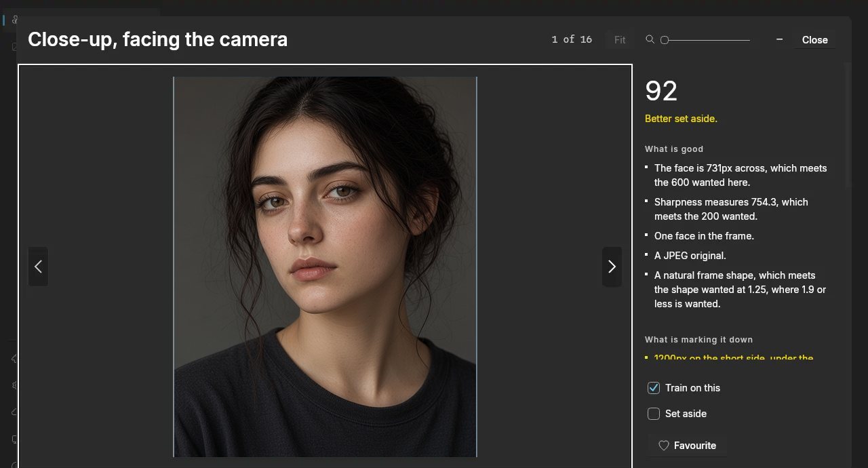
Task: Tick the Set aside checkbox
Action: pyautogui.click(x=654, y=414)
